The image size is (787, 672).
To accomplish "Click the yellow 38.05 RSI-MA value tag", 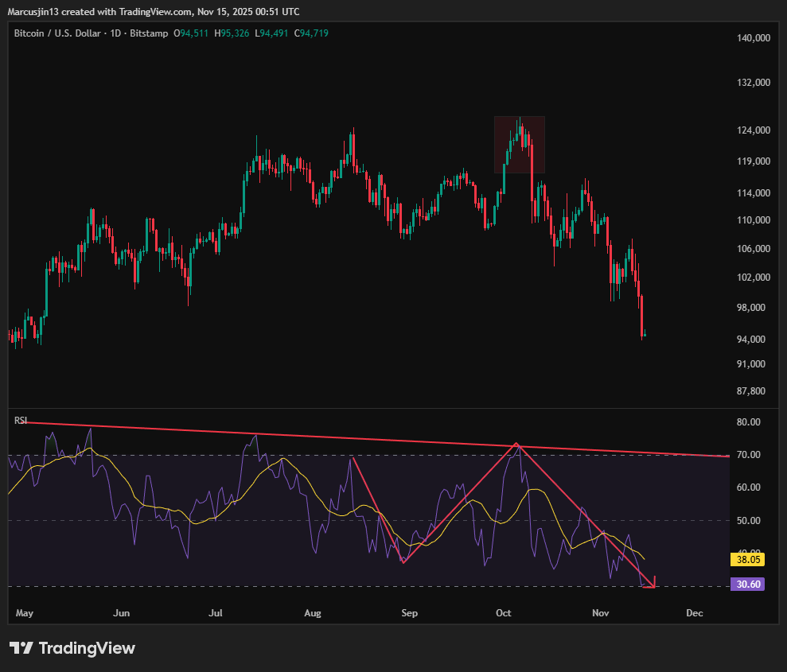I will click(747, 560).
